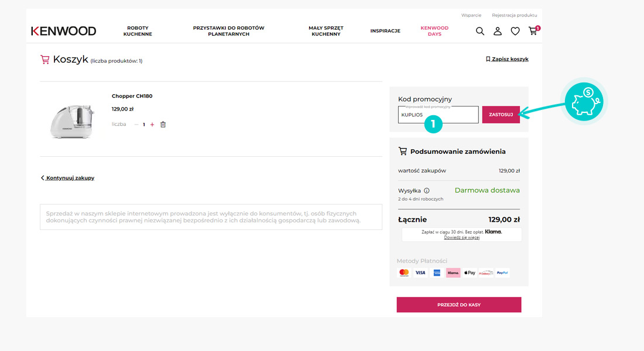Select the Klarna payment icon

point(453,273)
